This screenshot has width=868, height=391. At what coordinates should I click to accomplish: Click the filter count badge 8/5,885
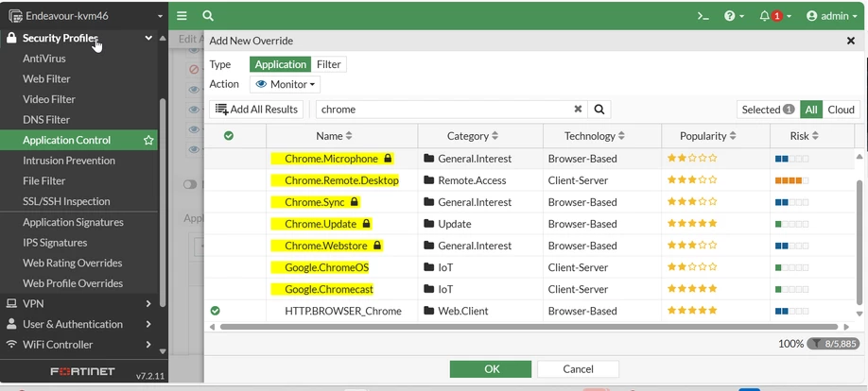[832, 344]
